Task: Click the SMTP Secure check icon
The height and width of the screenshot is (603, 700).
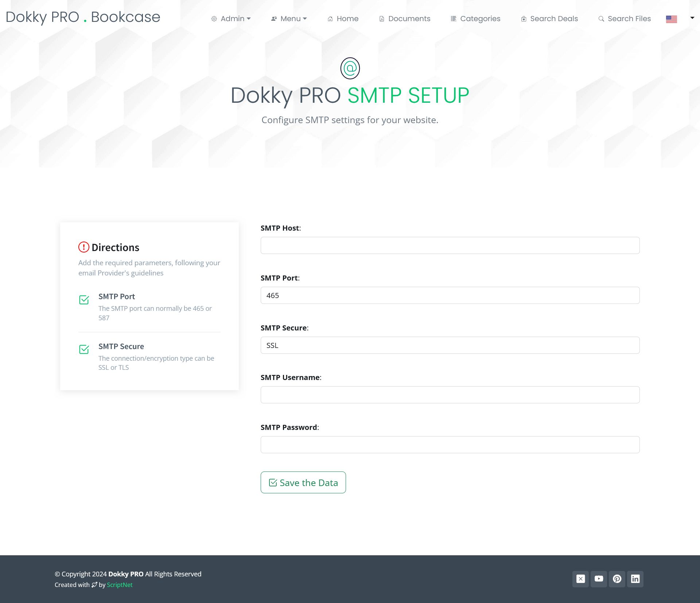Action: [84, 349]
